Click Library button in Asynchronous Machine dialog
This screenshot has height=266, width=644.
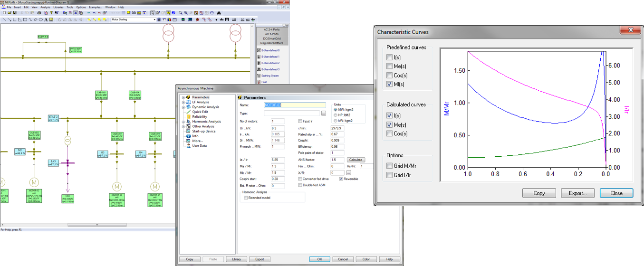coord(237,259)
